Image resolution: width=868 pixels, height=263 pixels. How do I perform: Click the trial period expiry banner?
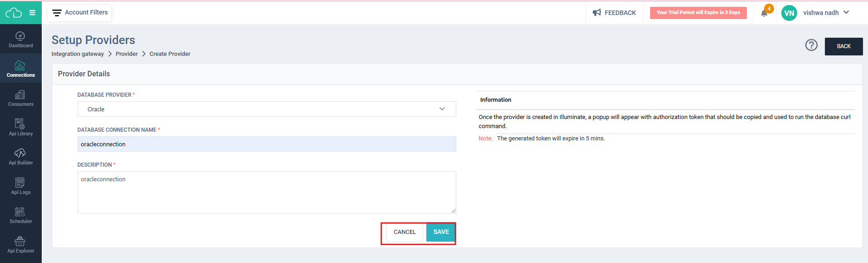[698, 13]
